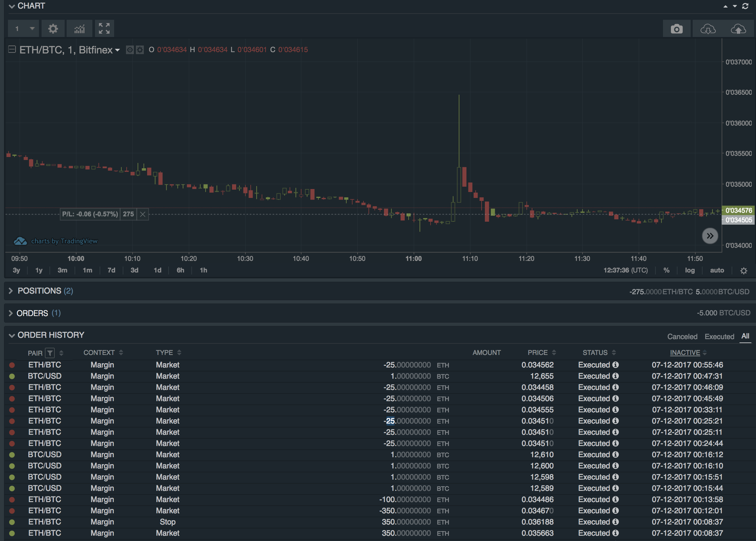
Task: Collapse the legend with the minus box
Action: 12,49
